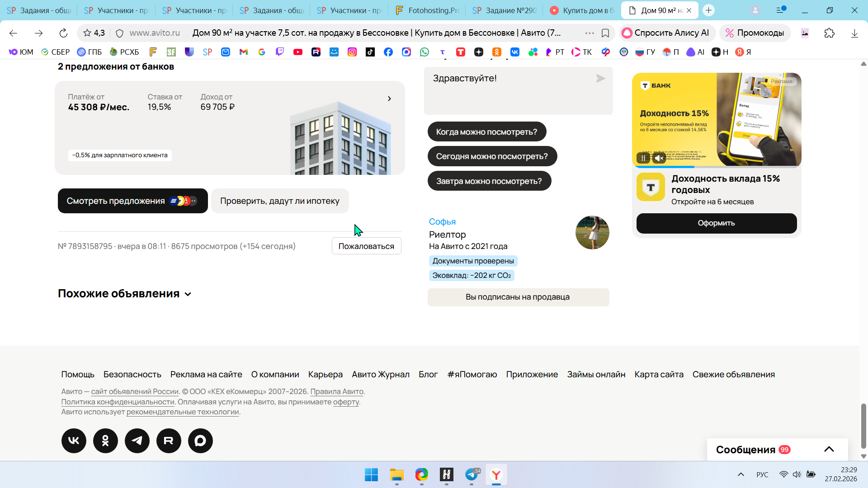This screenshot has height=488, width=868.
Task: Click the Пожаловаться button
Action: [x=366, y=246]
